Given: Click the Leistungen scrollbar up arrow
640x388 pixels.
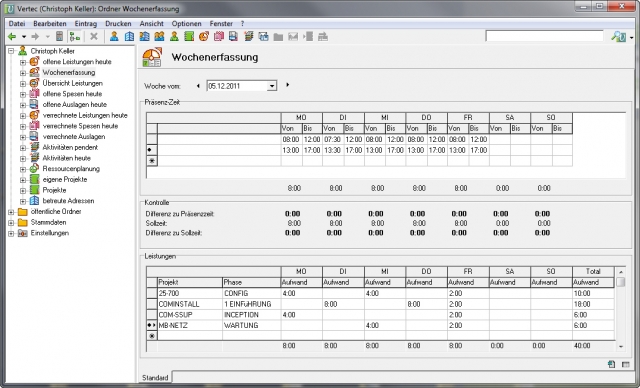Looking at the screenshot, I should (x=621, y=272).
